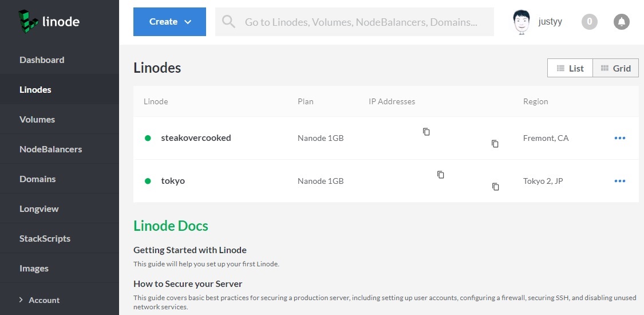
Task: Click the Plan column header
Action: [x=306, y=101]
